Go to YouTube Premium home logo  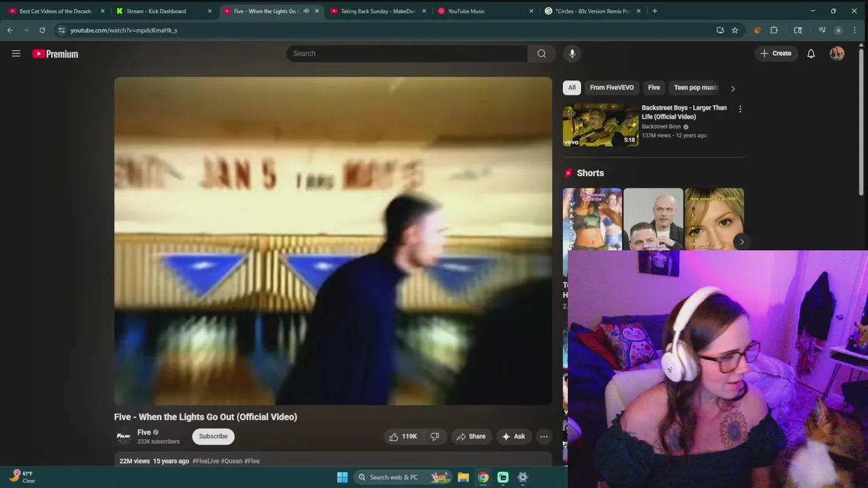pyautogui.click(x=55, y=54)
